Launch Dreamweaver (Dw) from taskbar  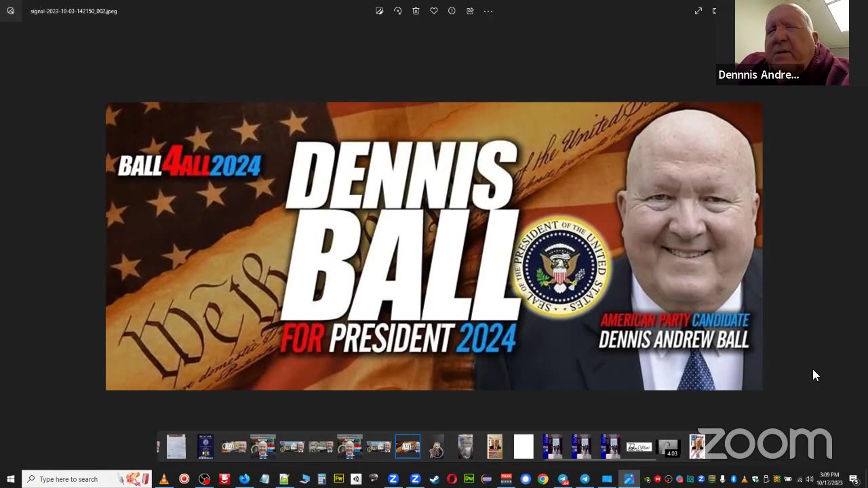(x=469, y=479)
